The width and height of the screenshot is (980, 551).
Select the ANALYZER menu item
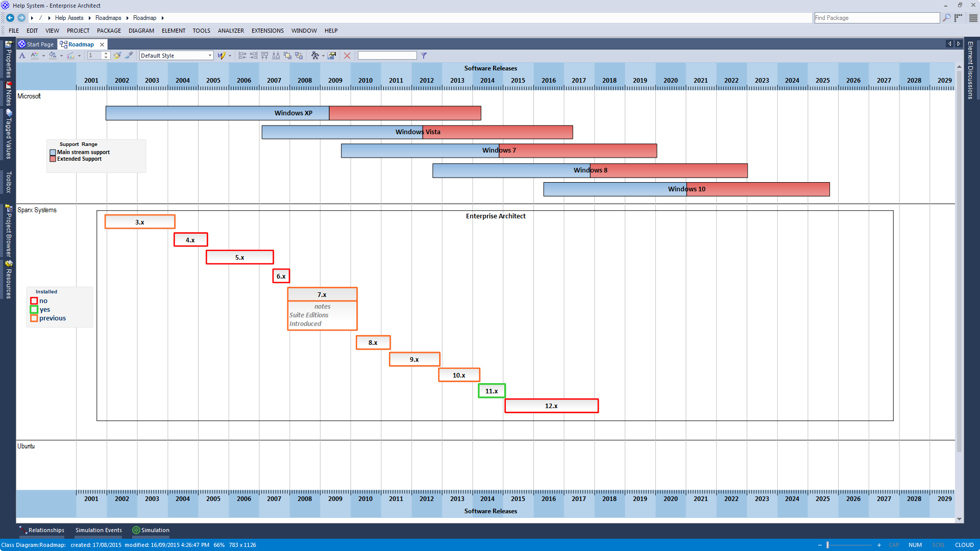(231, 30)
